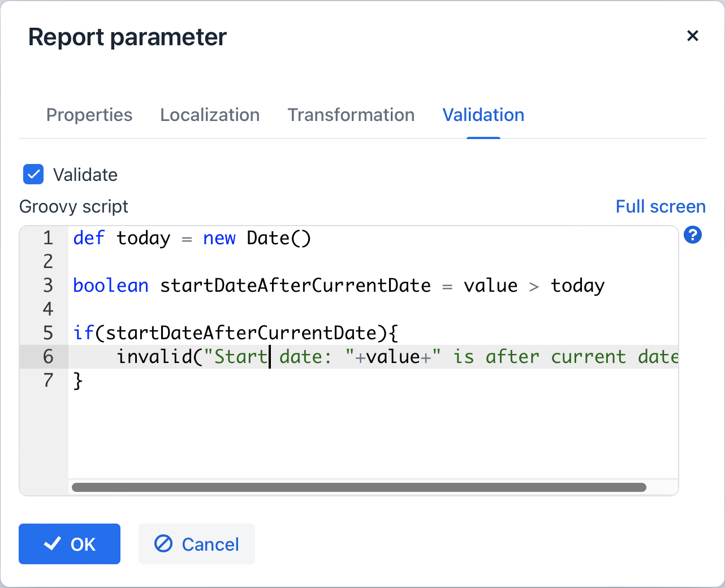Click the 'startDateAfterCurrentDate = value > today' line
725x588 pixels.
[339, 286]
